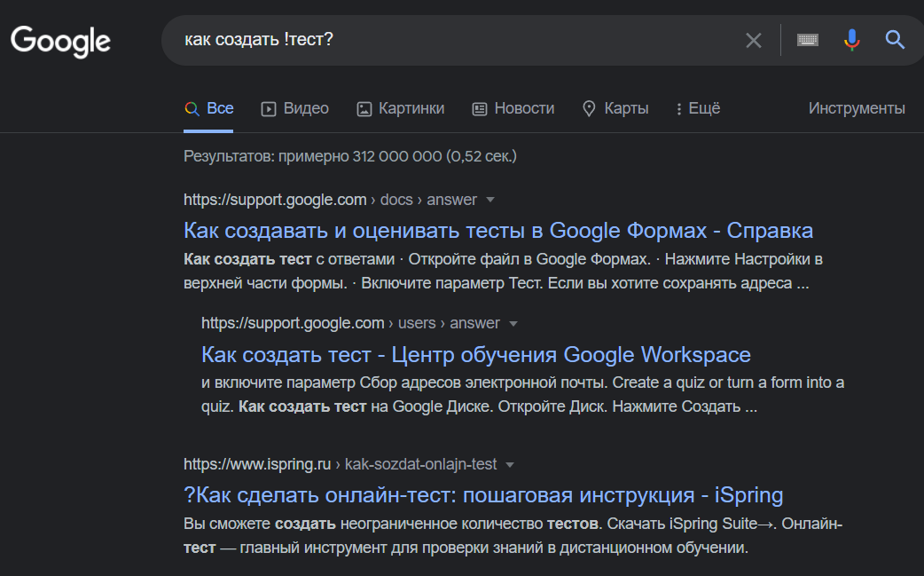This screenshot has width=924, height=576.
Task: Open result about Google Формах tests
Action: click(x=498, y=231)
